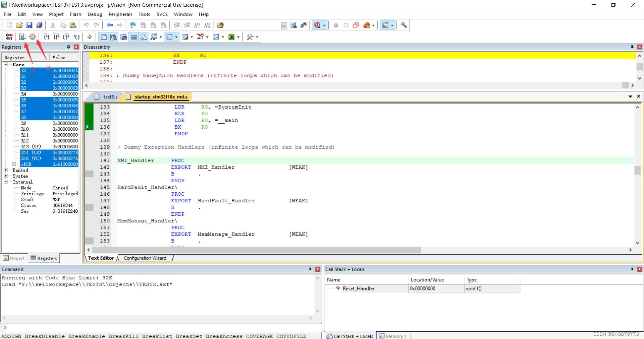Switch to the Memory 1 tab
The height and width of the screenshot is (339, 644).
pyautogui.click(x=393, y=336)
